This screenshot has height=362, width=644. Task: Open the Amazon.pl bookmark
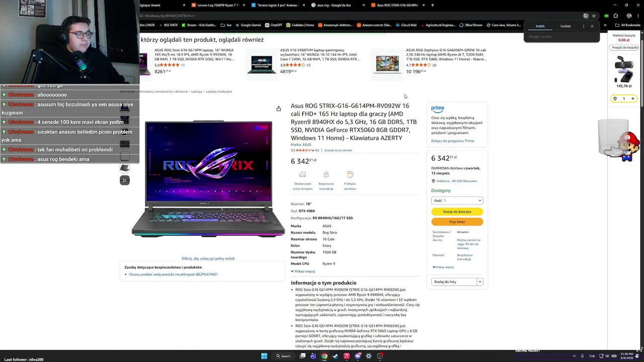click(335, 25)
